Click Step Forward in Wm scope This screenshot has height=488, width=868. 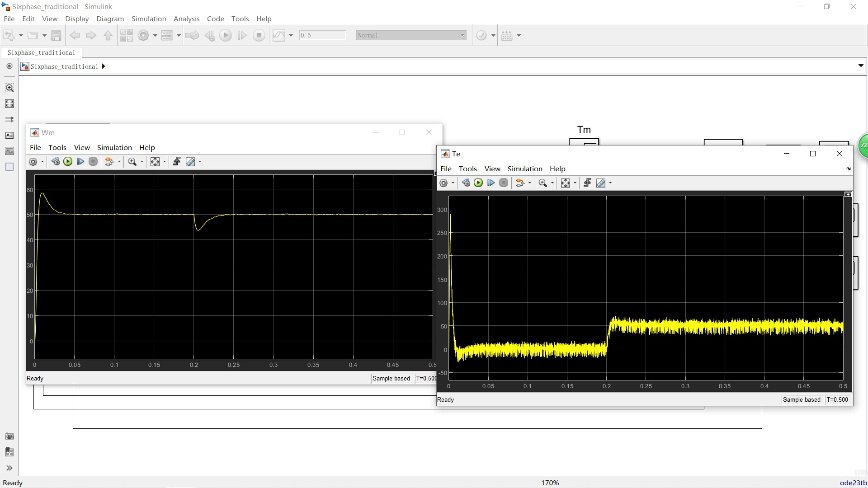tap(80, 162)
